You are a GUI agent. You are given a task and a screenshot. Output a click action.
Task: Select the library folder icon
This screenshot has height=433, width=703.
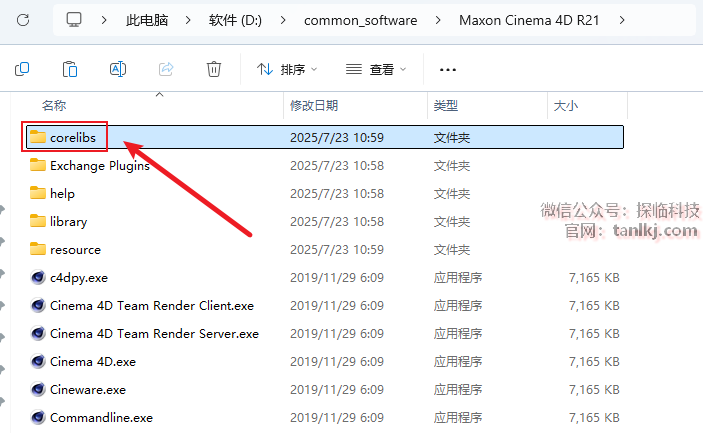(38, 221)
